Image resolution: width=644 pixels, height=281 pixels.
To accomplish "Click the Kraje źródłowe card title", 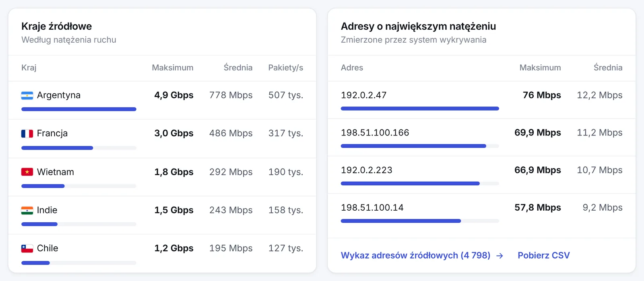I will (57, 26).
